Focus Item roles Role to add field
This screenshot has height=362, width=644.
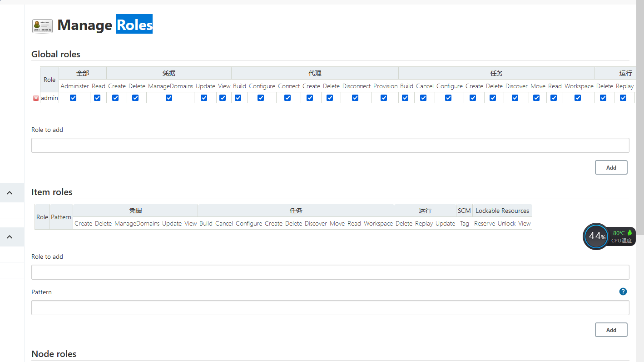(x=330, y=272)
